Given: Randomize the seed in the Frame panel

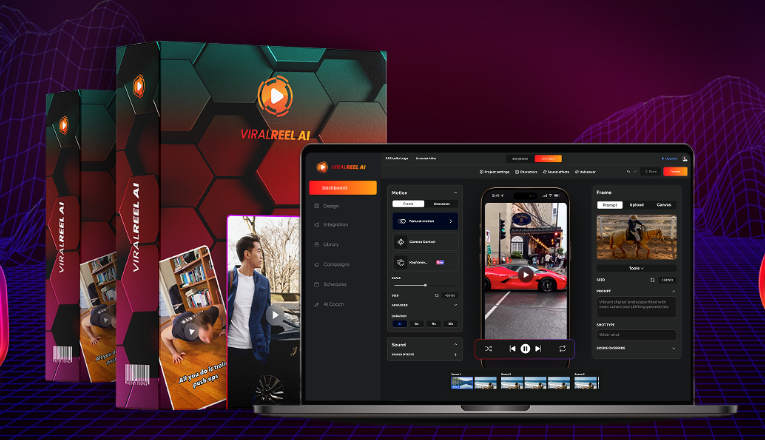Looking at the screenshot, I should pyautogui.click(x=652, y=280).
